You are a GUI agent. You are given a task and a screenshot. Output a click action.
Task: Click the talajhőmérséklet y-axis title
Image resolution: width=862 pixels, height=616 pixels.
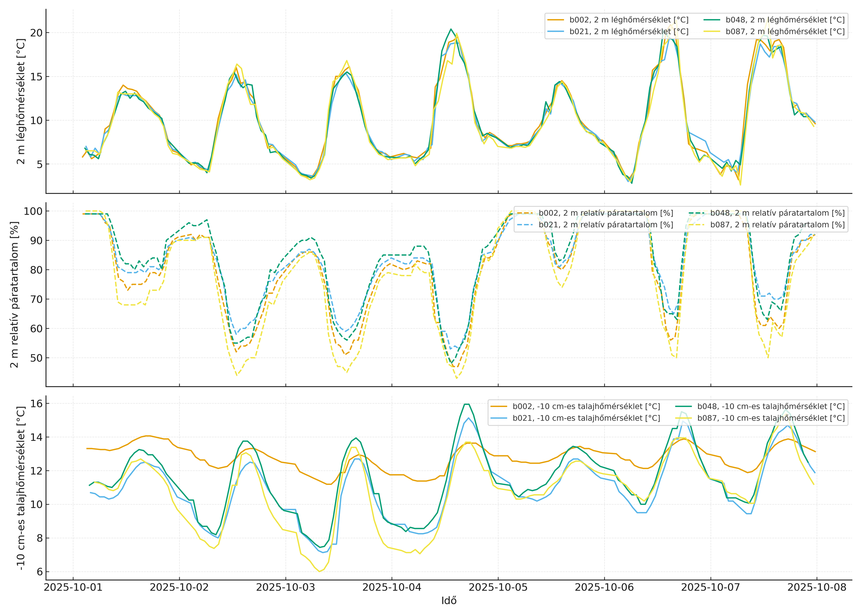click(x=21, y=488)
